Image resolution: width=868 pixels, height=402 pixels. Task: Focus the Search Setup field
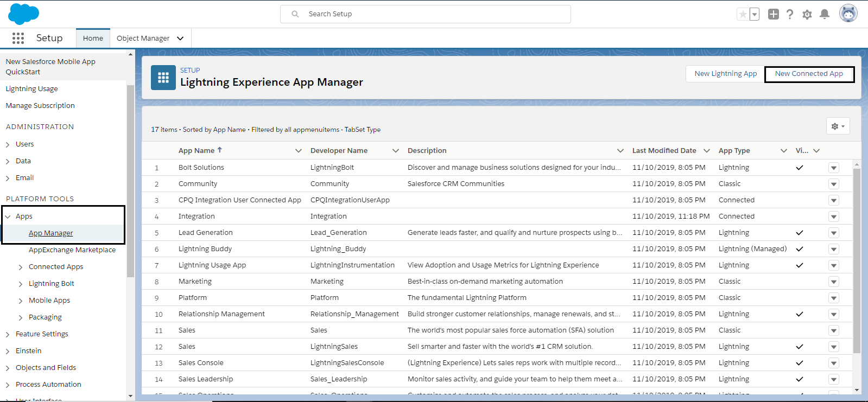(426, 14)
